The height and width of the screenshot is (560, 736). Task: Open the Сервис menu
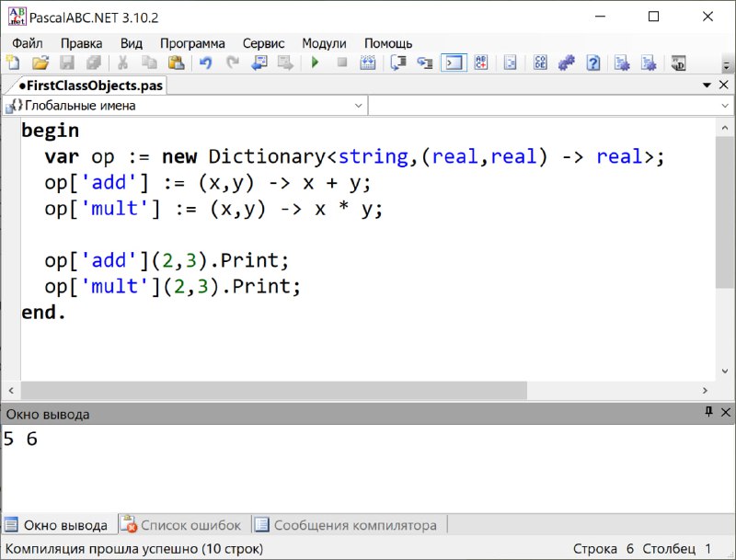click(x=263, y=43)
